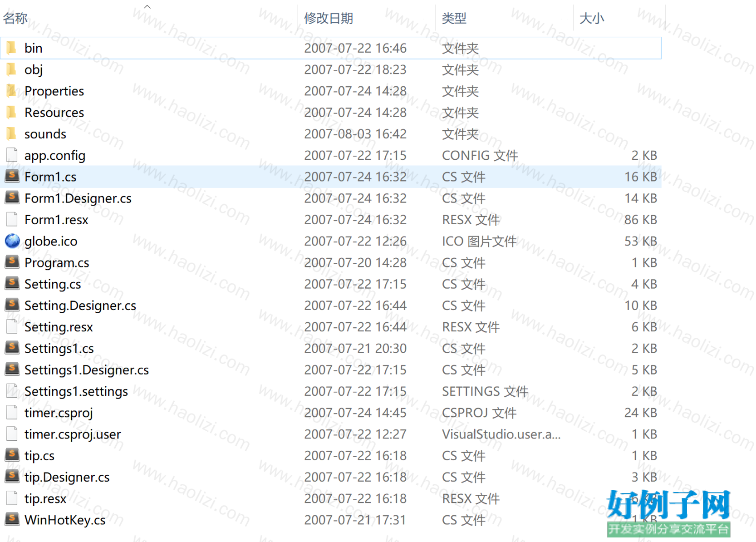Click the type 'SETTINGS 文件'
This screenshot has width=756, height=542.
point(485,391)
